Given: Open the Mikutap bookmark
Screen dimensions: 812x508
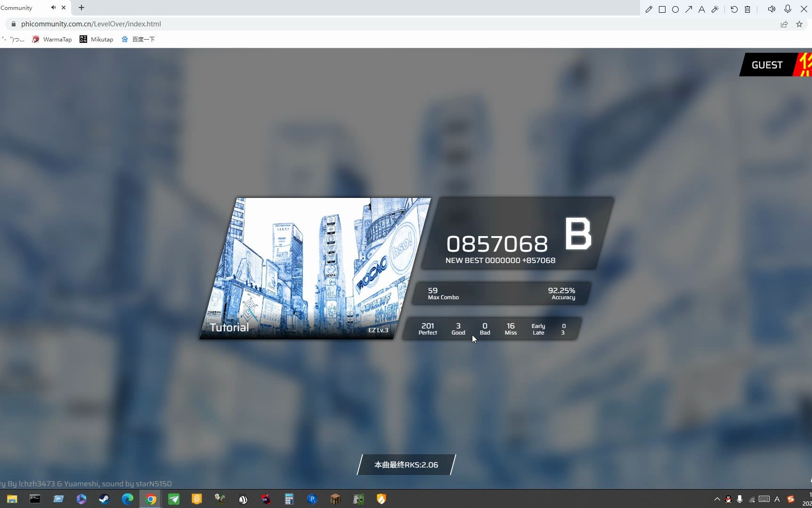Looking at the screenshot, I should [x=97, y=40].
